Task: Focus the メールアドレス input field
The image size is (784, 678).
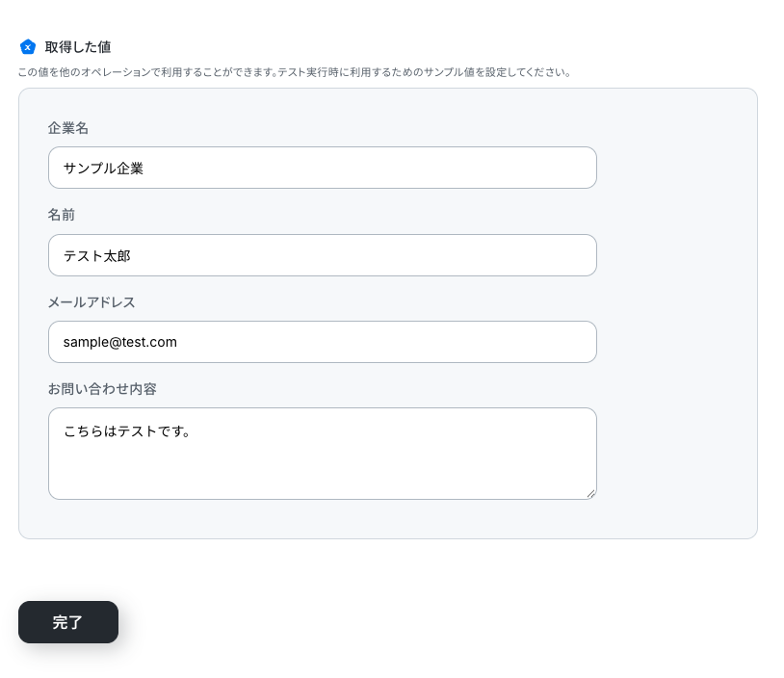Action: tap(323, 342)
